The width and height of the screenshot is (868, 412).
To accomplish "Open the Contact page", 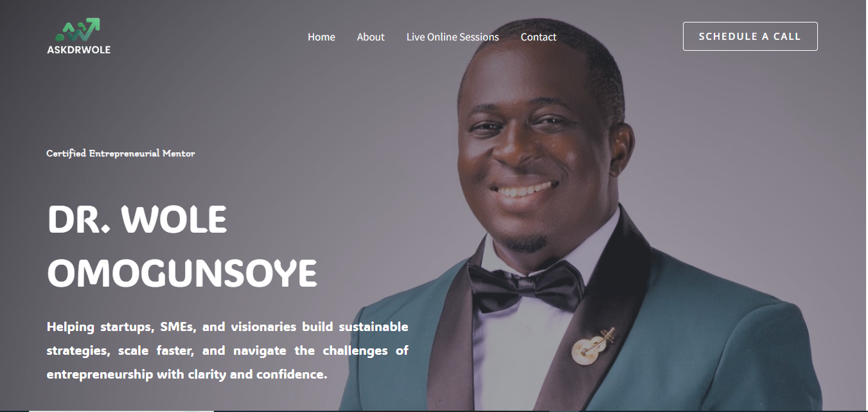I will tap(538, 37).
